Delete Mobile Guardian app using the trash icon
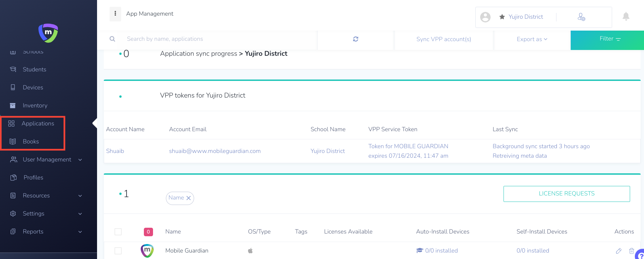Screen dimensions: 644x259 click(x=631, y=251)
